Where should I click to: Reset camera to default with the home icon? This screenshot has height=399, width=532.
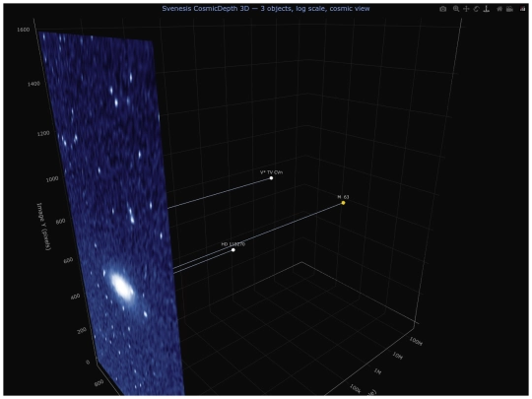[499, 9]
